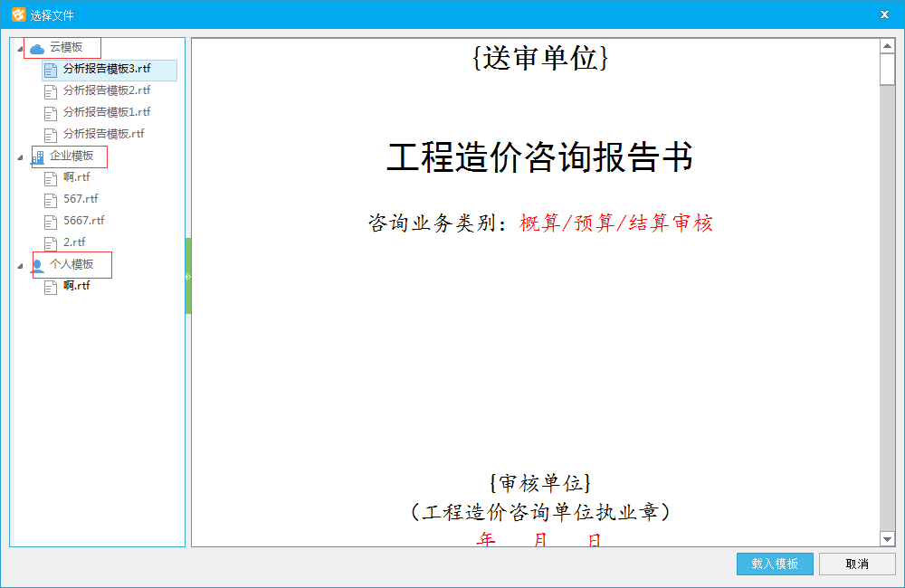Screen dimensions: 905x588
Task: Select 分析报告模板2.rtf in the tree
Action: (106, 90)
